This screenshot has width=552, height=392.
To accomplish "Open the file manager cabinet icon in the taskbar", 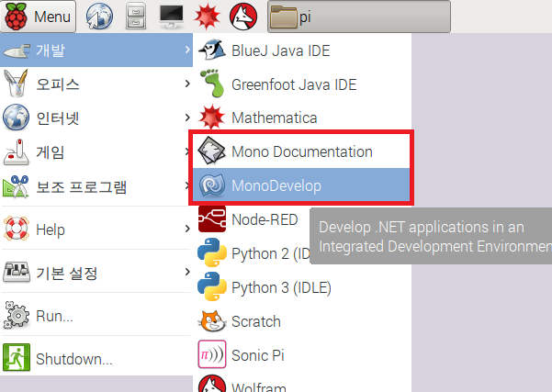I will (136, 17).
